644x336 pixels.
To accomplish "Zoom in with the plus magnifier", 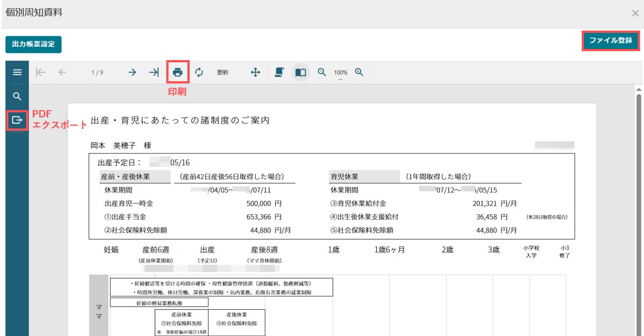I will 359,72.
